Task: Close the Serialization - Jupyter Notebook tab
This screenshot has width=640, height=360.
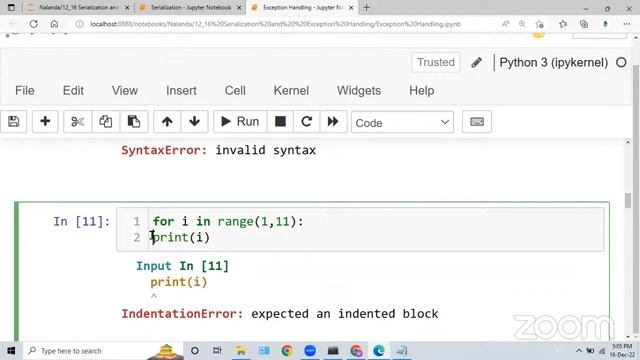Action: 239,8
